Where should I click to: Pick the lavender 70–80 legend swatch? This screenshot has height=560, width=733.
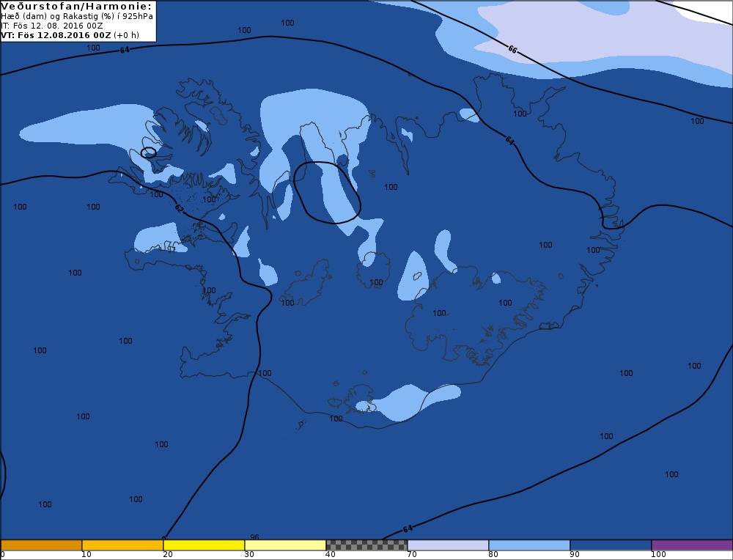pos(448,545)
